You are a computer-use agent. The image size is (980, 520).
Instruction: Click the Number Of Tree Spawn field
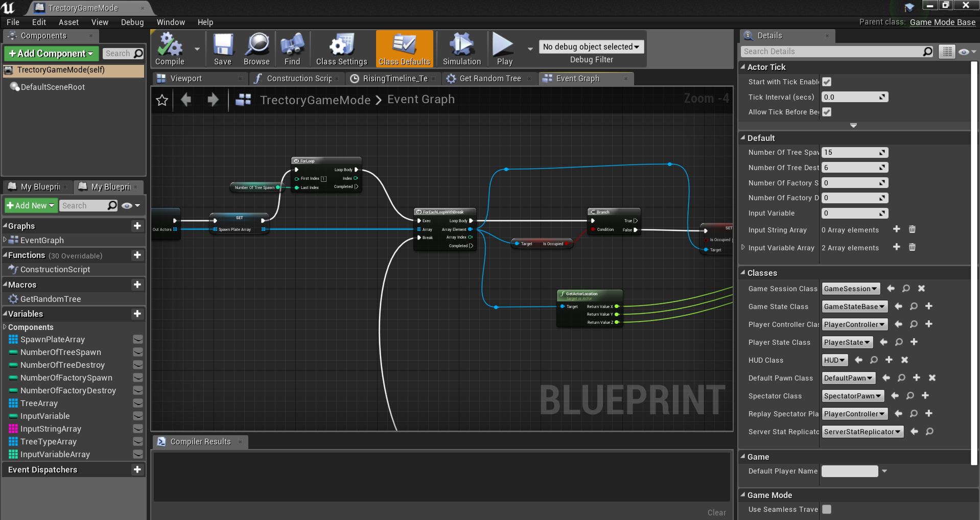coord(854,152)
